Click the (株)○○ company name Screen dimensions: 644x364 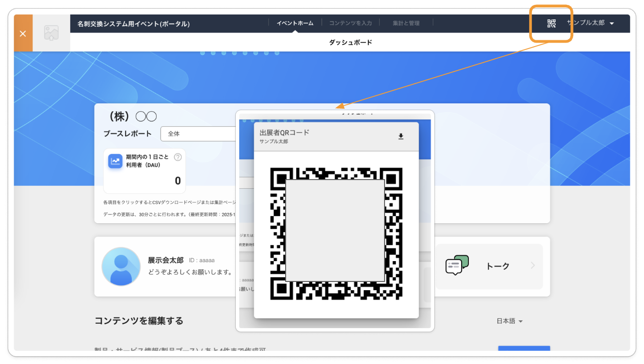click(x=132, y=116)
